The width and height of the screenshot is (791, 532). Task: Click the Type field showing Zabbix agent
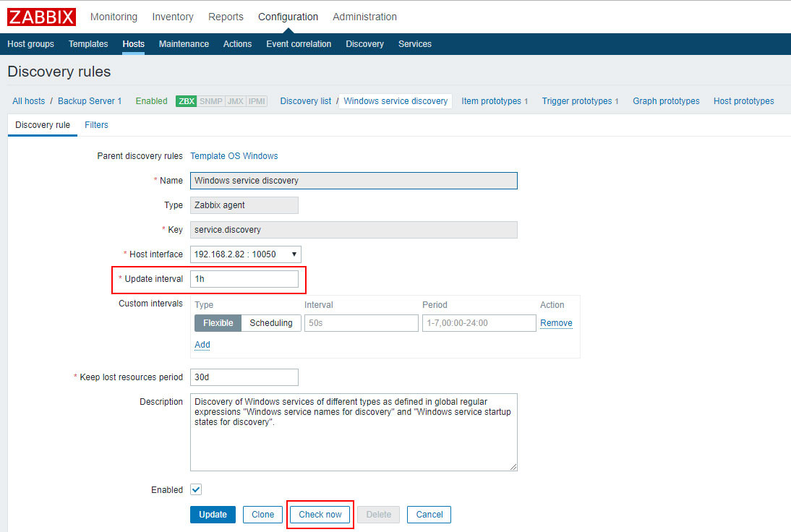click(x=244, y=205)
